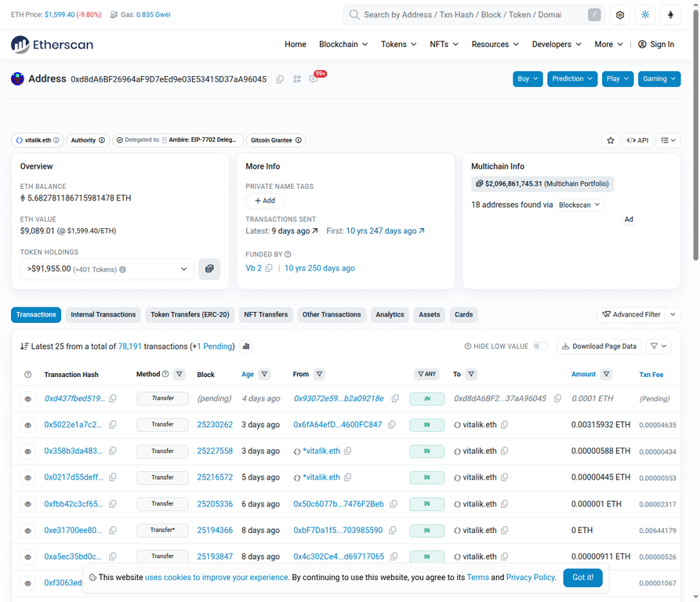Viewport: 700px width, 602px height.
Task: Open the site settings gear icon
Action: coord(619,15)
